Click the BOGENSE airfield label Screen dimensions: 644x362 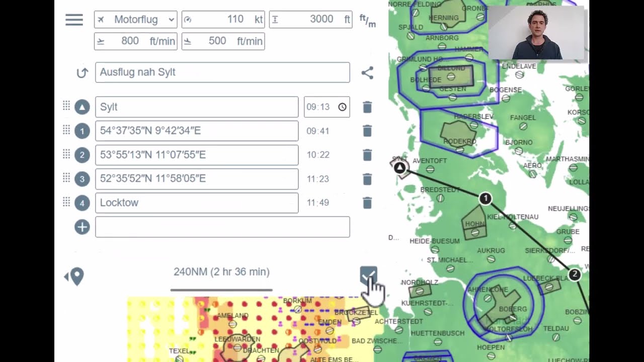[x=506, y=90]
